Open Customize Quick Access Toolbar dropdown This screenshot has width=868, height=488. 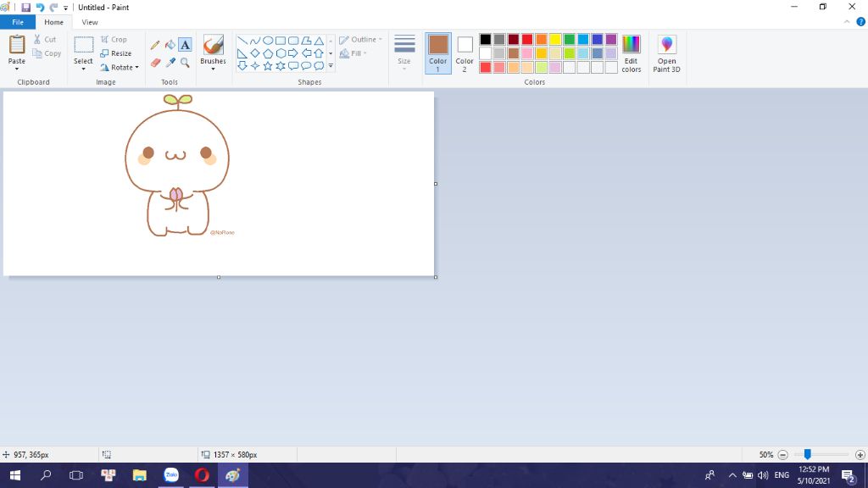65,8
